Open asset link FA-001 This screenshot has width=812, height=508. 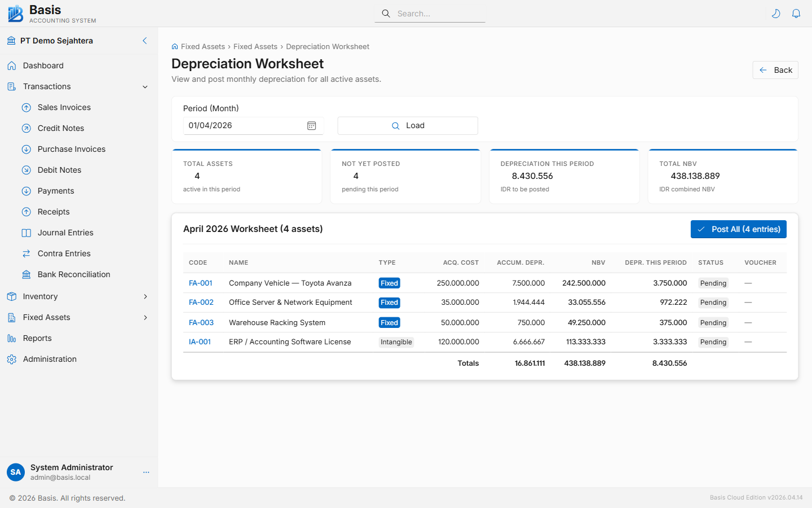click(x=200, y=283)
